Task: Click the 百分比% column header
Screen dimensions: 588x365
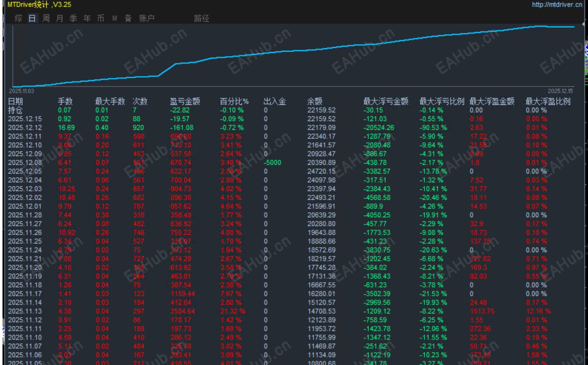Action: click(x=235, y=101)
